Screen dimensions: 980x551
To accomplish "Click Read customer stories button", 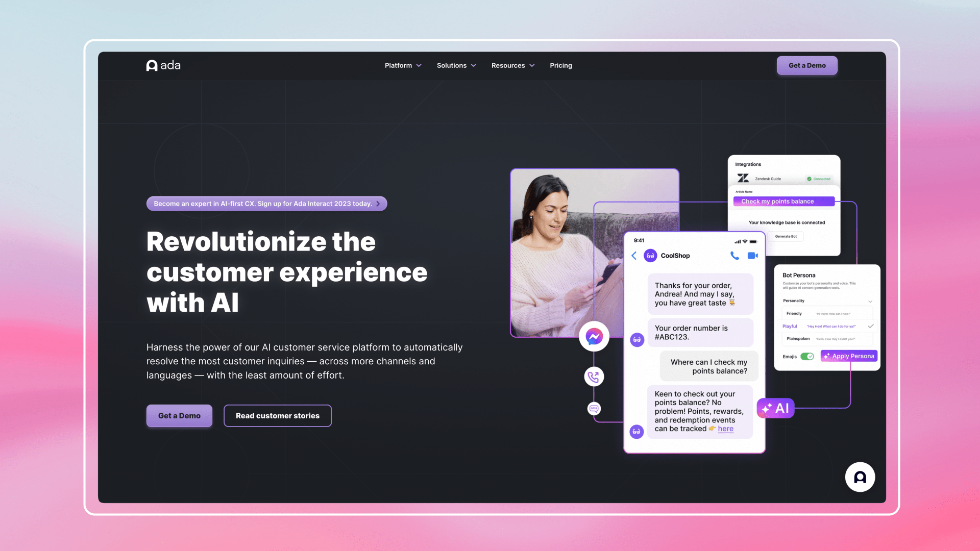I will tap(277, 416).
